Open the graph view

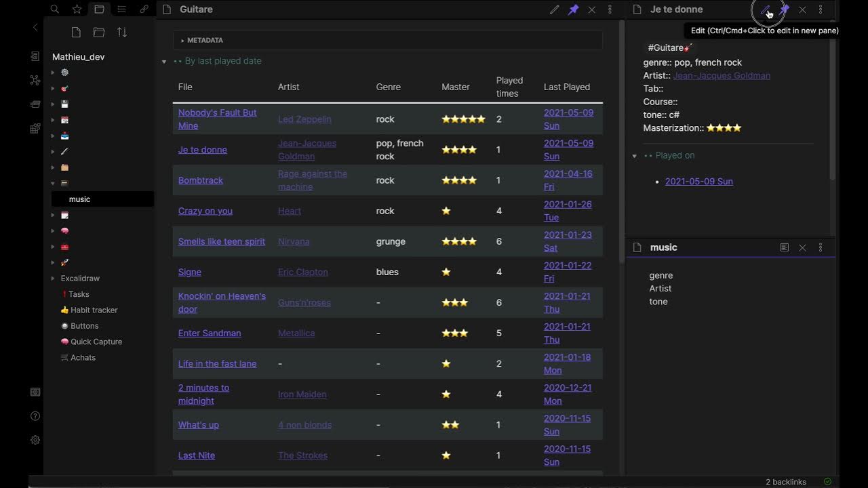(35, 80)
